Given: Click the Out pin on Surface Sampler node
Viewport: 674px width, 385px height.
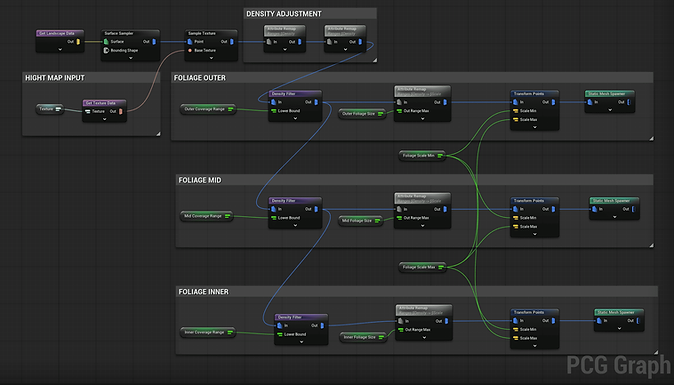Looking at the screenshot, I should [154, 42].
